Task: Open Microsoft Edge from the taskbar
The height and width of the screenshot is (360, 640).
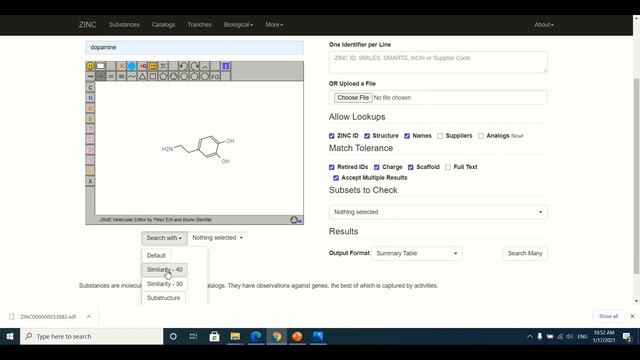Action: point(256,336)
